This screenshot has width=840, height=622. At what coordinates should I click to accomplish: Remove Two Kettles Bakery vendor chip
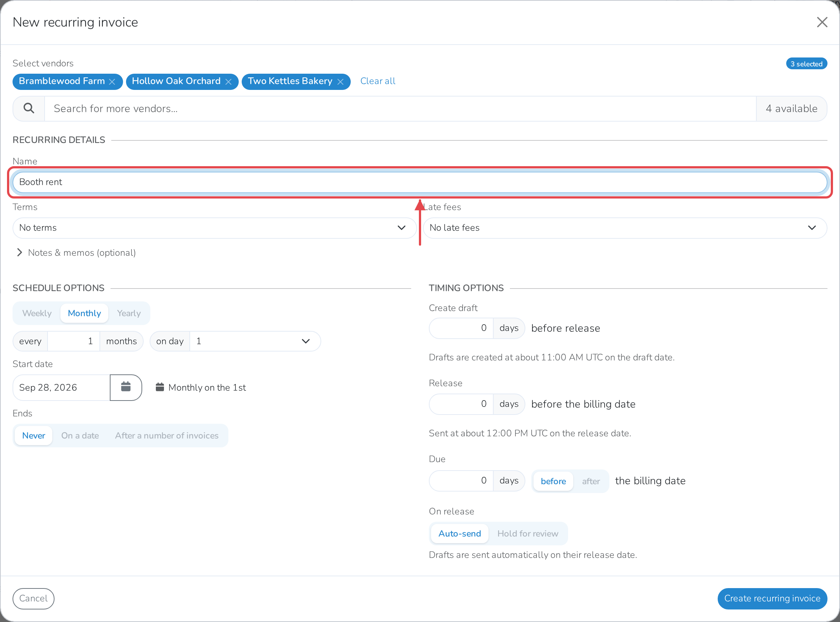pyautogui.click(x=340, y=82)
